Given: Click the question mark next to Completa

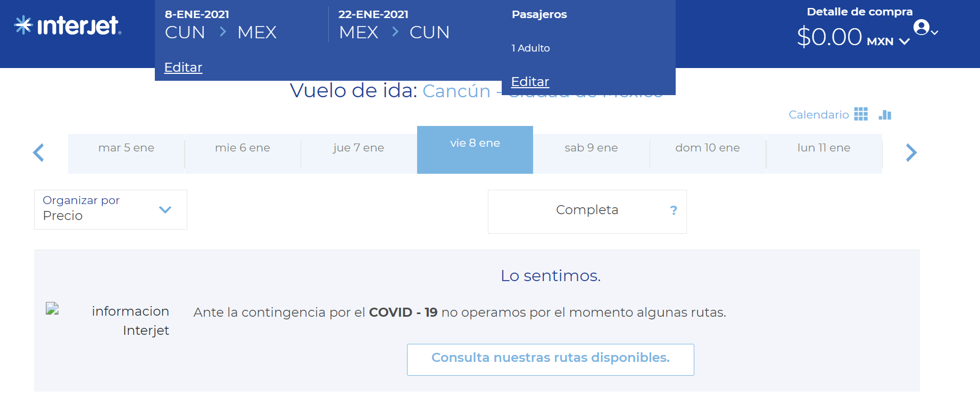Looking at the screenshot, I should point(674,210).
